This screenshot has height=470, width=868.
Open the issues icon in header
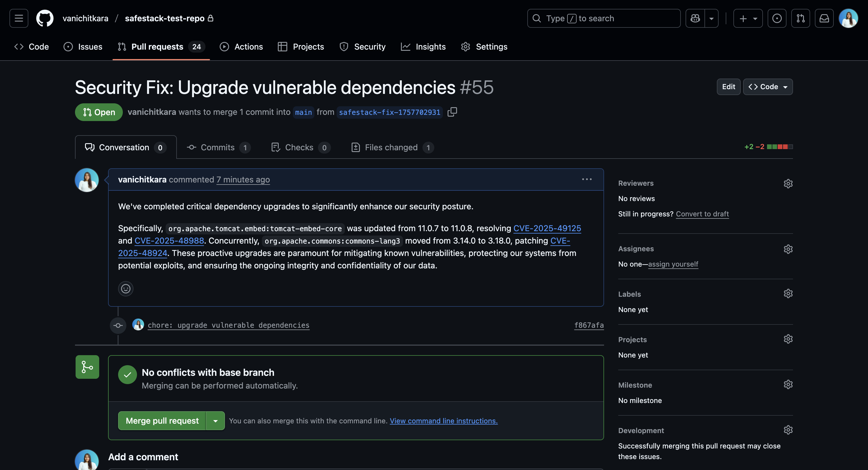pos(777,18)
